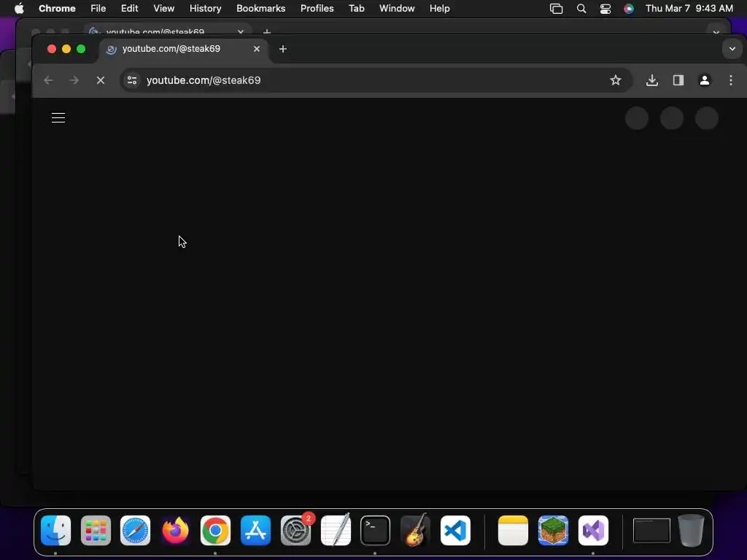Launch Safari from the Dock

135,531
